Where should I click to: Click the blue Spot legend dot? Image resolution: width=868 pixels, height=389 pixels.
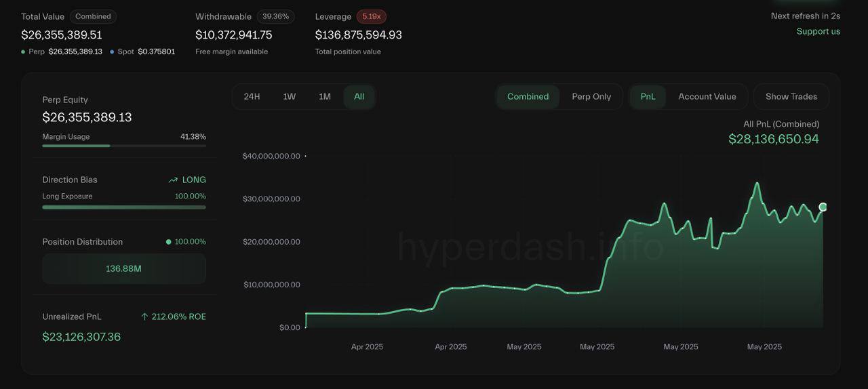pos(112,52)
